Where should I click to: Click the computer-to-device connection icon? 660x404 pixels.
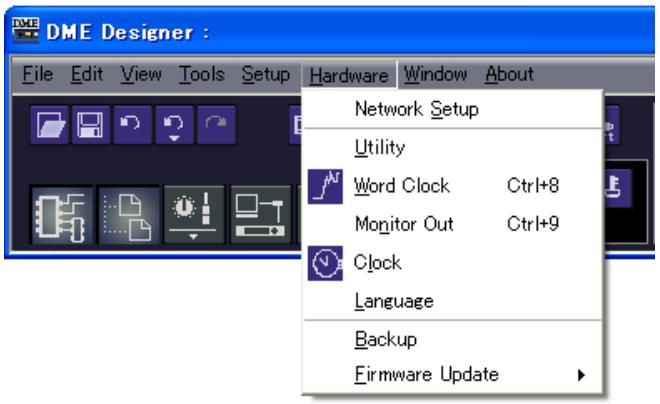coord(261,215)
